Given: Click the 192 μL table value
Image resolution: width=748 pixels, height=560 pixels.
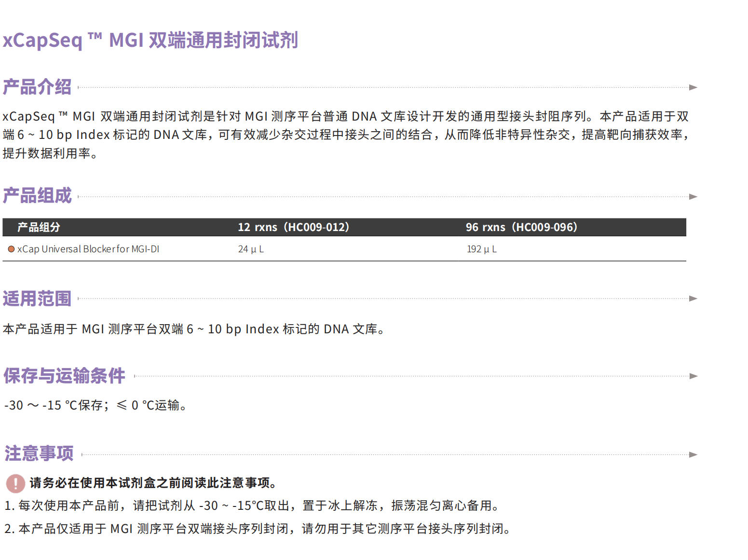Looking at the screenshot, I should [482, 249].
